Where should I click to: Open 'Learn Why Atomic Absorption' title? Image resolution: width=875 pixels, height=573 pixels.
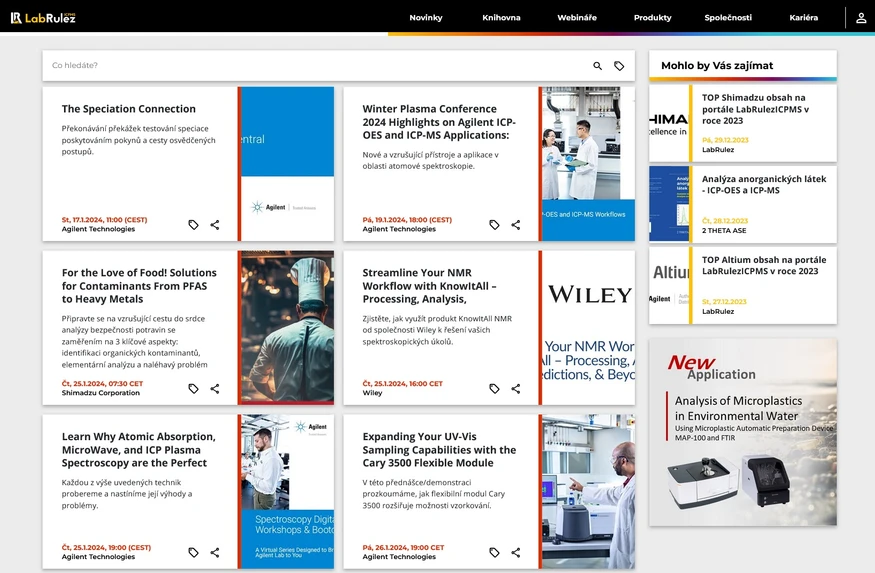pyautogui.click(x=138, y=450)
